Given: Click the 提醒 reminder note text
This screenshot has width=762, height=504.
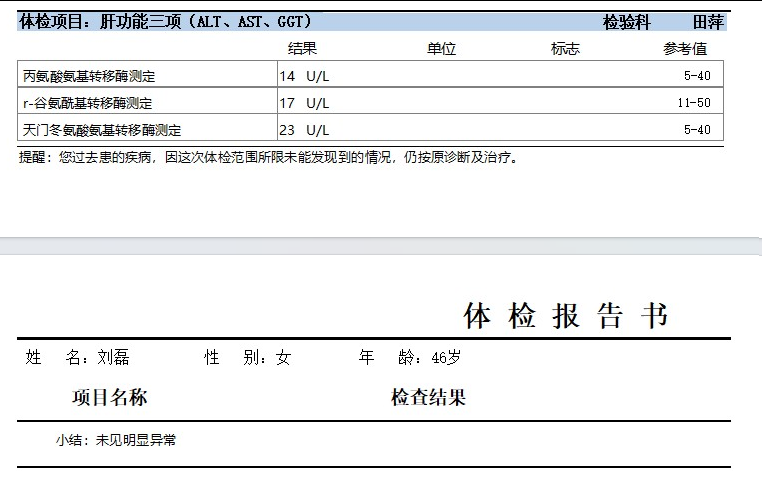Looking at the screenshot, I should (270, 157).
